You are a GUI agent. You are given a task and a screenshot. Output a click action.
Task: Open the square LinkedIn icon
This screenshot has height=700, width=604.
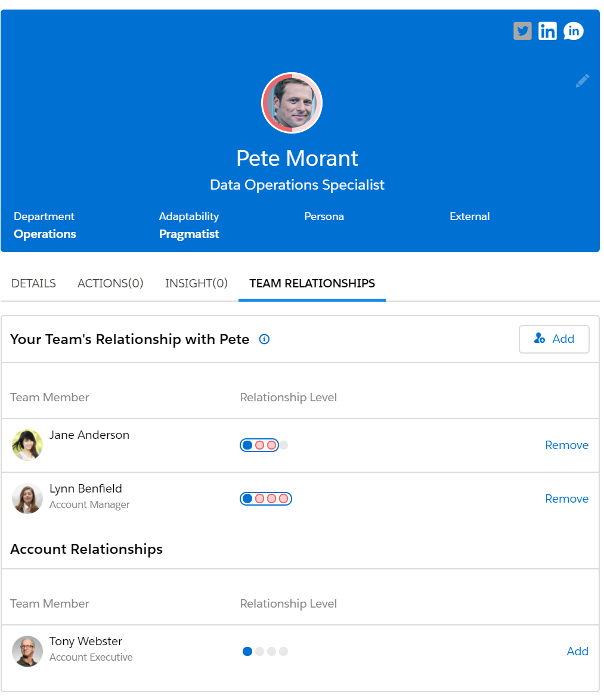coord(547,31)
